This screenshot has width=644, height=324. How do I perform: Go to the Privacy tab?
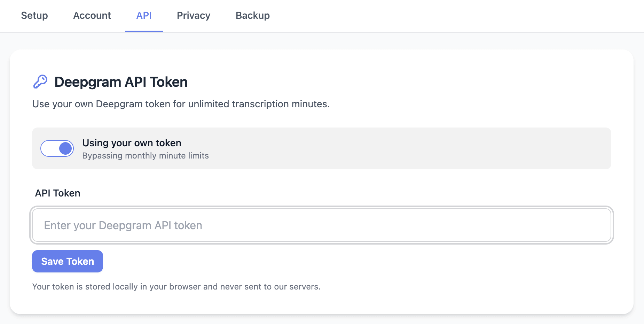[193, 15]
